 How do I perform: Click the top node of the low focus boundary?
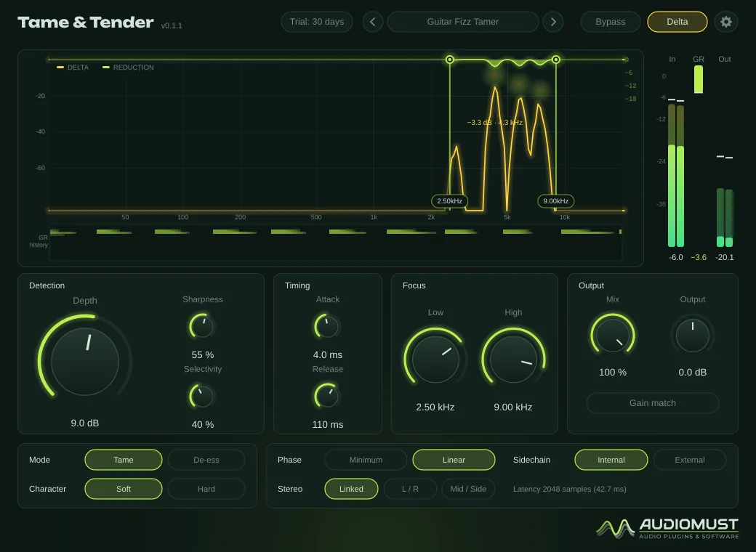point(449,60)
